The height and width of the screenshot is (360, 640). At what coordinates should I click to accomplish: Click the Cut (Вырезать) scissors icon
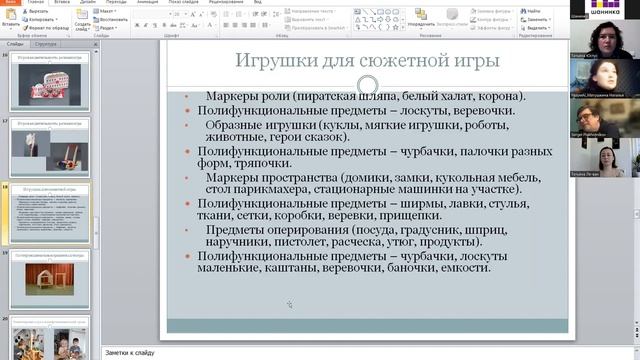(x=26, y=11)
